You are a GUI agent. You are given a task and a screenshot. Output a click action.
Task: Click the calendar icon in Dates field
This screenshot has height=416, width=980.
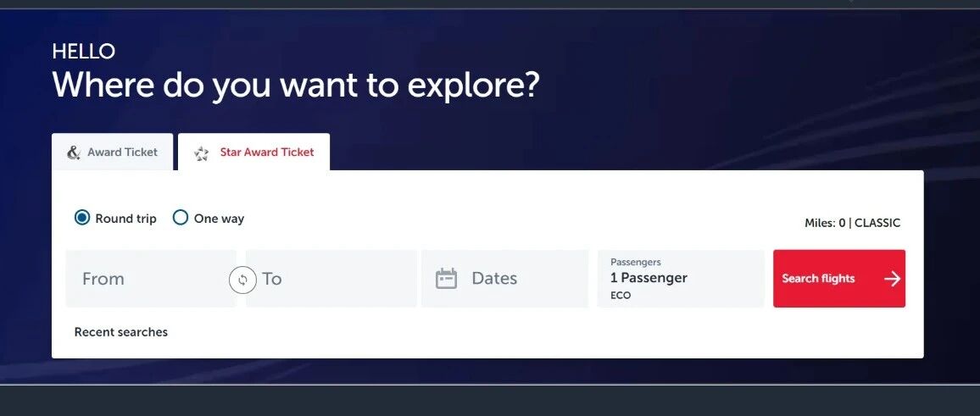click(446, 279)
